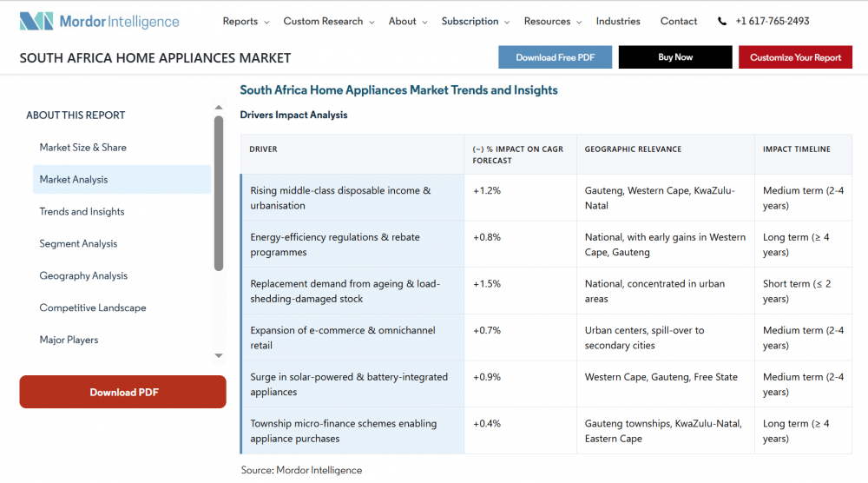Image resolution: width=868 pixels, height=483 pixels.
Task: Click the phone icon in header
Action: tap(722, 22)
